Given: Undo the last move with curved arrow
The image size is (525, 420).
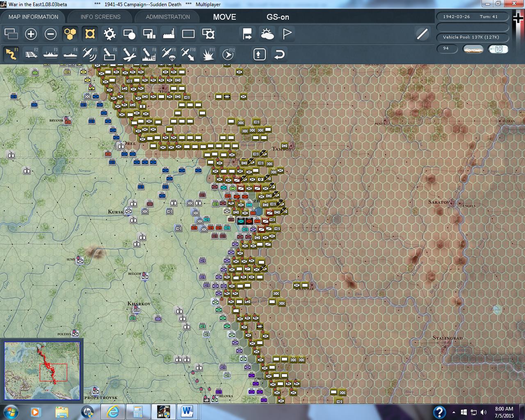Looking at the screenshot, I should tap(279, 54).
